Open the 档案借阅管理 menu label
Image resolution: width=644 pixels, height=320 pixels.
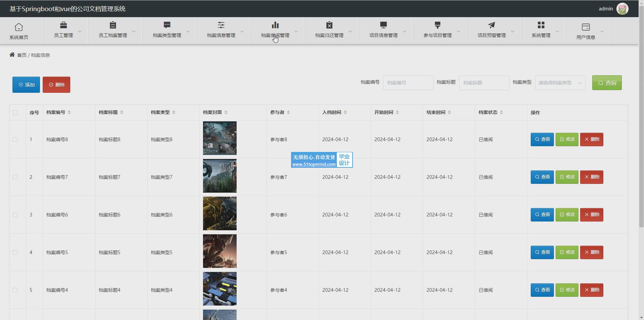[275, 35]
